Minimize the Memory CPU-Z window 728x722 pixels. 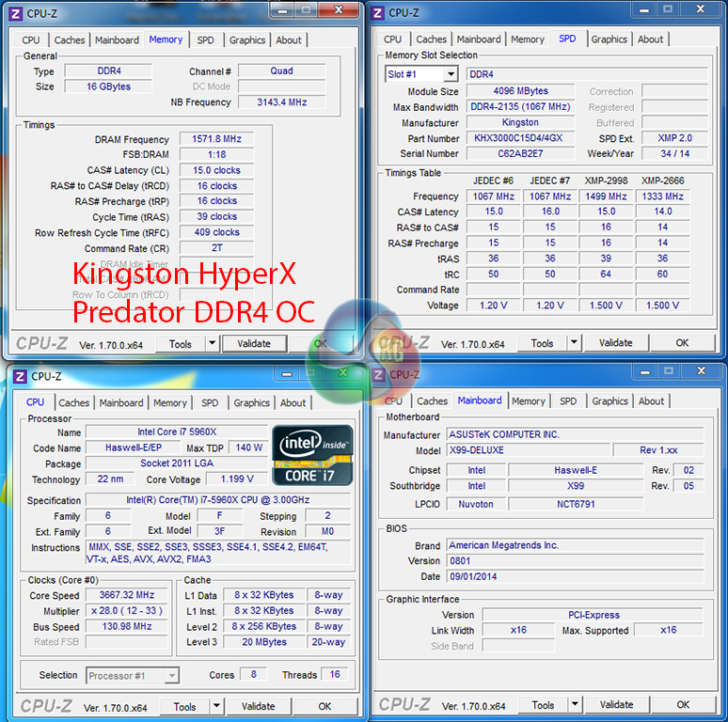pos(283,10)
